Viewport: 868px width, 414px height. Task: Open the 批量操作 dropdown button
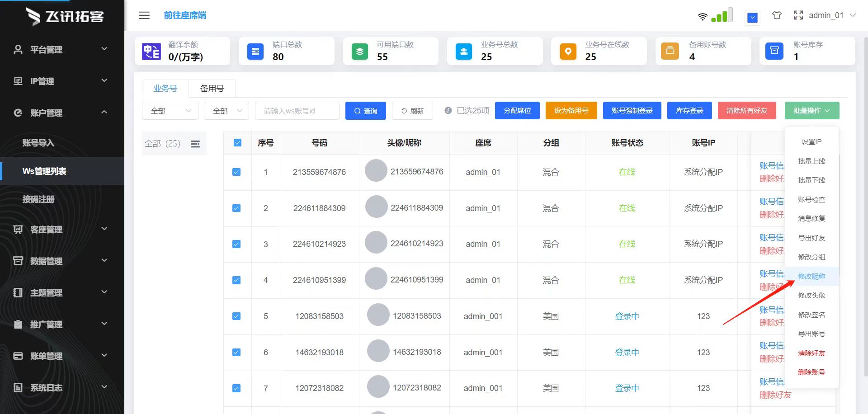click(812, 111)
